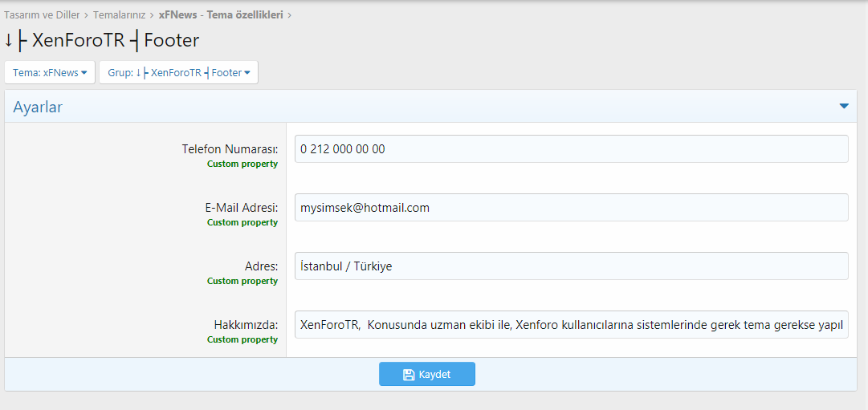Image resolution: width=868 pixels, height=410 pixels.
Task: Focus the Adres input field
Action: click(571, 266)
